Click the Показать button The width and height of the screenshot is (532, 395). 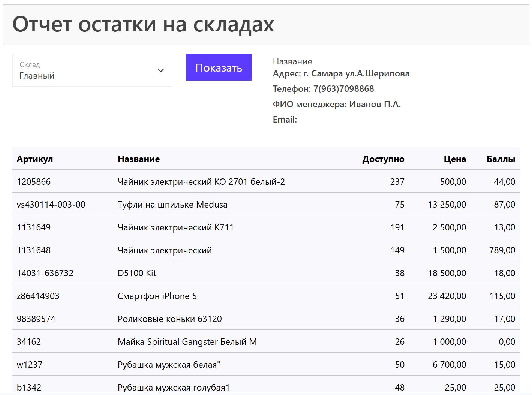click(219, 67)
